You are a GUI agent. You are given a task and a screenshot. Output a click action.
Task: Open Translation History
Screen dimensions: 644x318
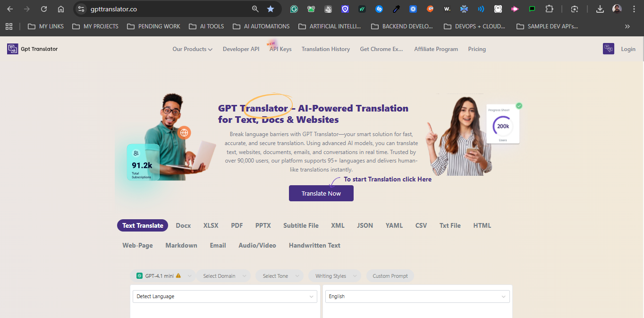[x=326, y=49]
